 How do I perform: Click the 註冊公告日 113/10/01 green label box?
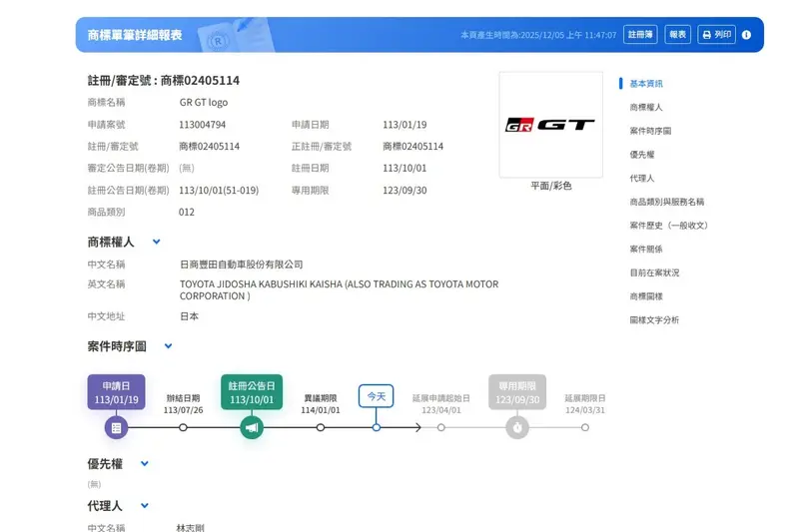pos(252,392)
